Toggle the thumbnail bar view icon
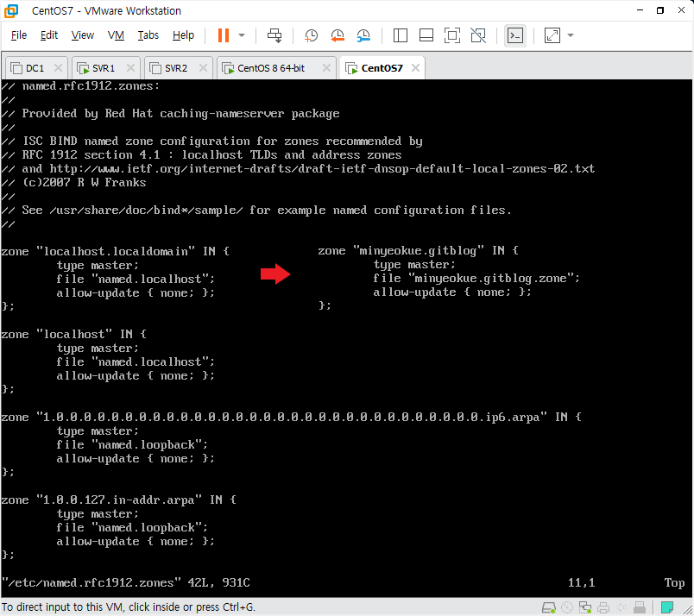This screenshot has height=616, width=694. [426, 35]
